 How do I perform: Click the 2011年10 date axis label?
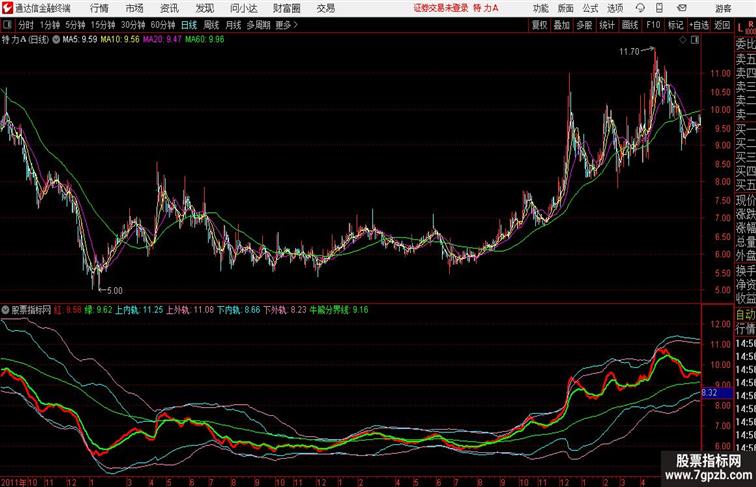coord(19,482)
